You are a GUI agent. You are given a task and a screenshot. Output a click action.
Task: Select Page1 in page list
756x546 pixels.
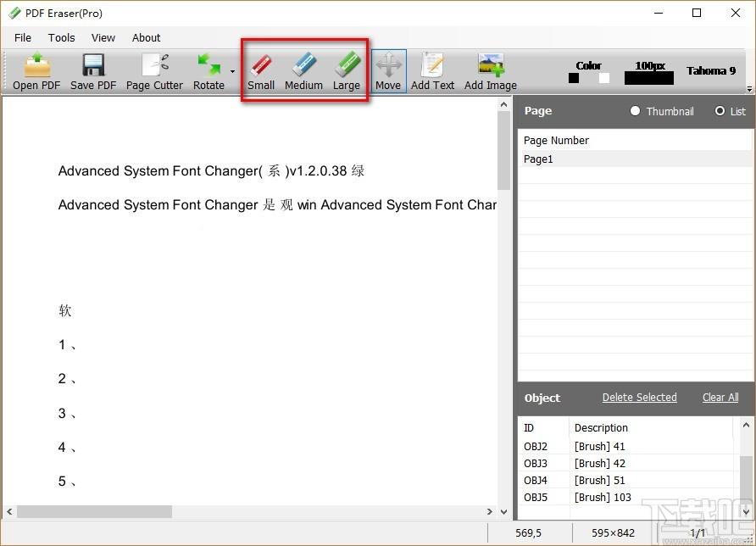(x=635, y=159)
